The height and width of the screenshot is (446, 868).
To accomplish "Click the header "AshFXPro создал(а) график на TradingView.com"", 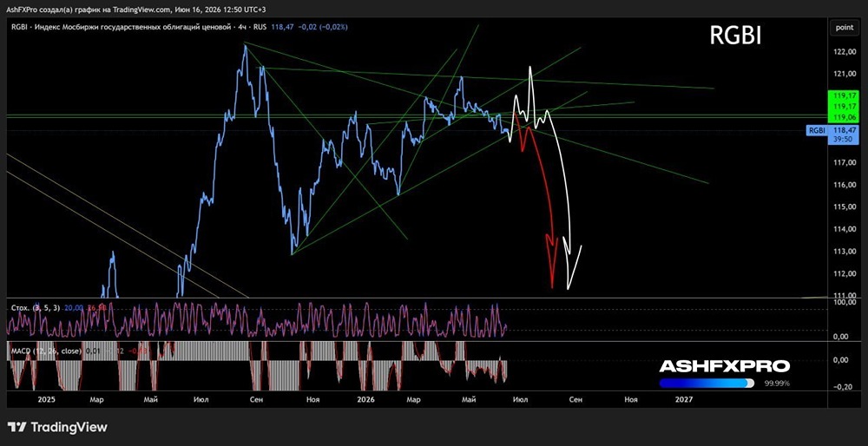I will coord(88,10).
